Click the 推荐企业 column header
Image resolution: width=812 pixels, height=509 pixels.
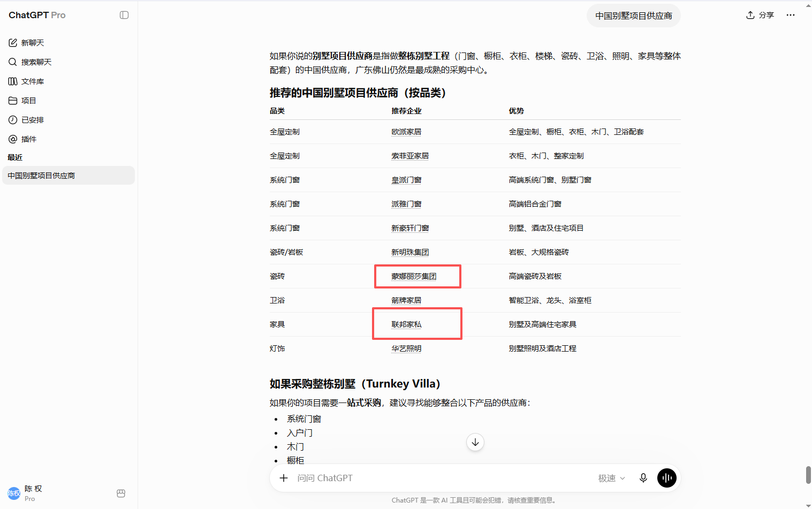click(406, 111)
